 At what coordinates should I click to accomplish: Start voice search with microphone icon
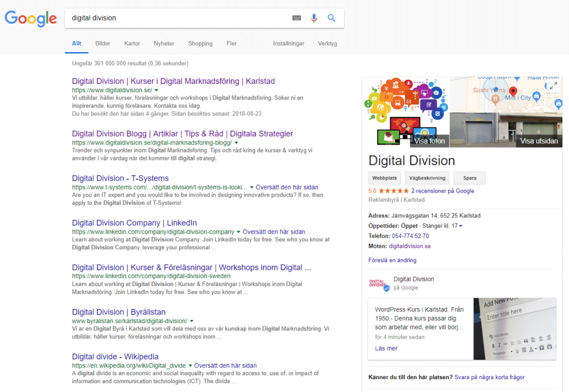314,18
